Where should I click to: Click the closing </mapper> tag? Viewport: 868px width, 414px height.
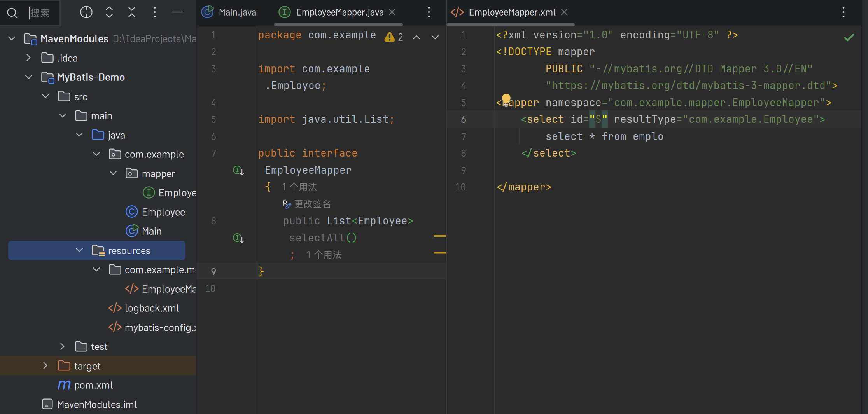coord(524,187)
